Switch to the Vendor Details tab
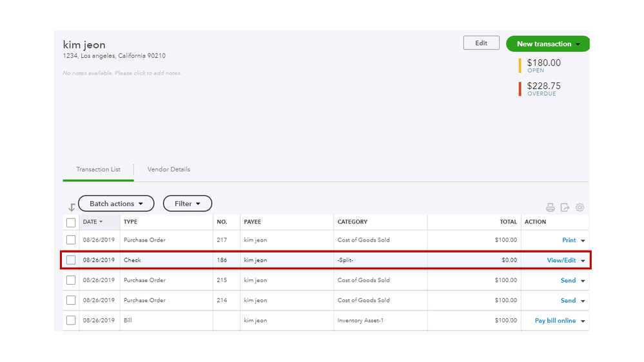The height and width of the screenshot is (362, 644). 169,169
